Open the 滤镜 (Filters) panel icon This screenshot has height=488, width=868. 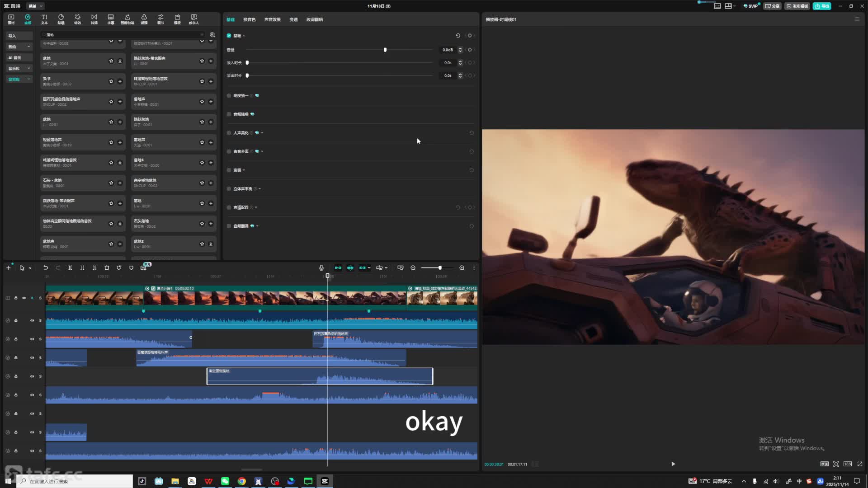coord(144,19)
